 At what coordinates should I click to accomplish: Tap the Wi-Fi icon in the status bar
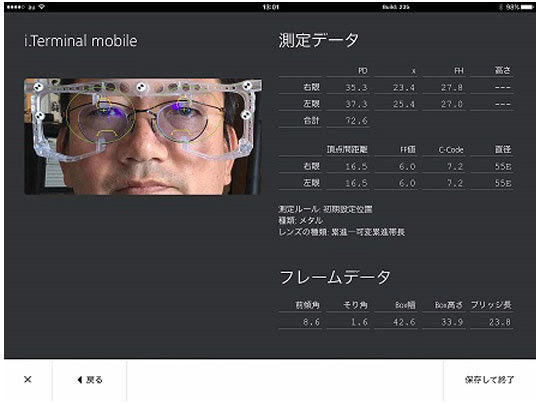point(42,7)
